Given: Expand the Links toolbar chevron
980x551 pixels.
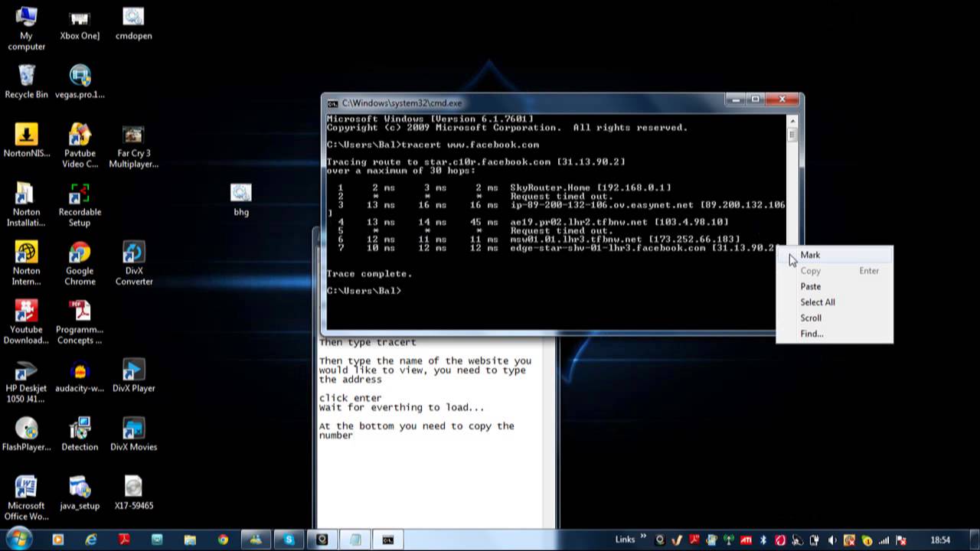Looking at the screenshot, I should [643, 538].
